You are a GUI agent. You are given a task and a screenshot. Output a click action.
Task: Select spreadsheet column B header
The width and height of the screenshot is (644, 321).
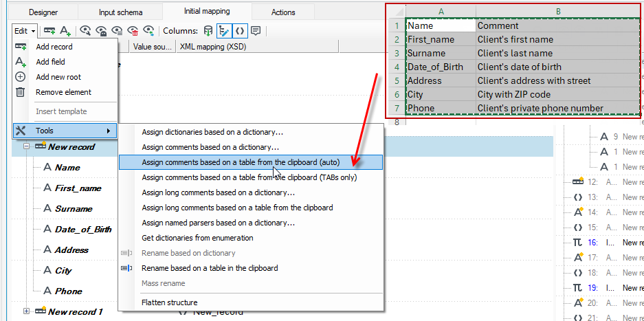pyautogui.click(x=558, y=12)
